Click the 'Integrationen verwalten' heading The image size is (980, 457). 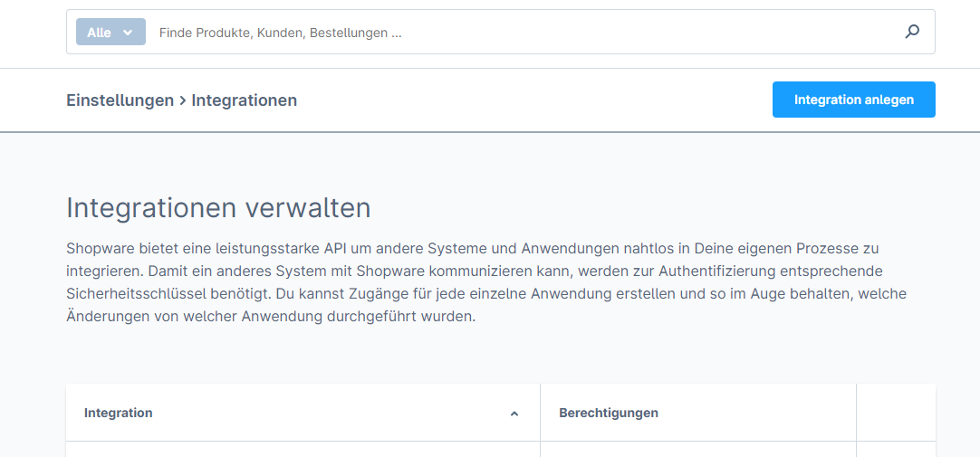pyautogui.click(x=218, y=208)
